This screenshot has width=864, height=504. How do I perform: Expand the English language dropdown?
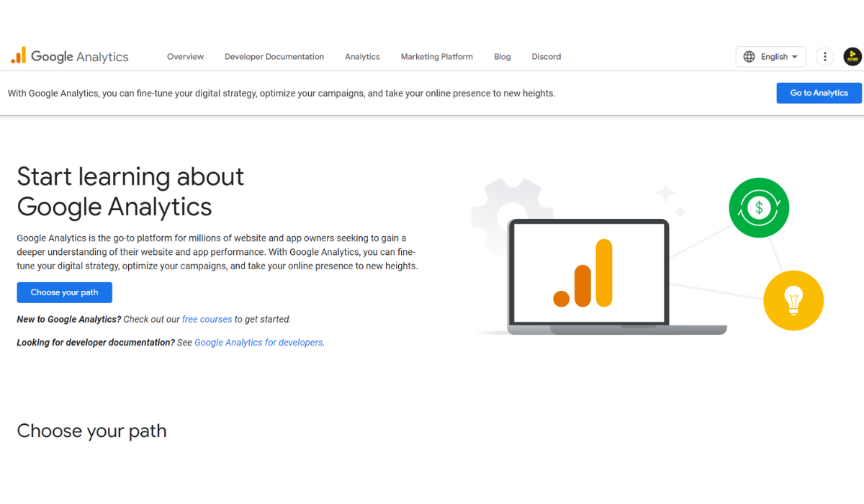(770, 57)
